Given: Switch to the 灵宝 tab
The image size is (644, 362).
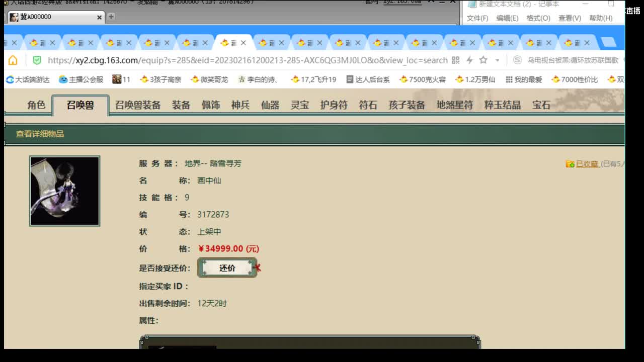Looking at the screenshot, I should pyautogui.click(x=300, y=105).
